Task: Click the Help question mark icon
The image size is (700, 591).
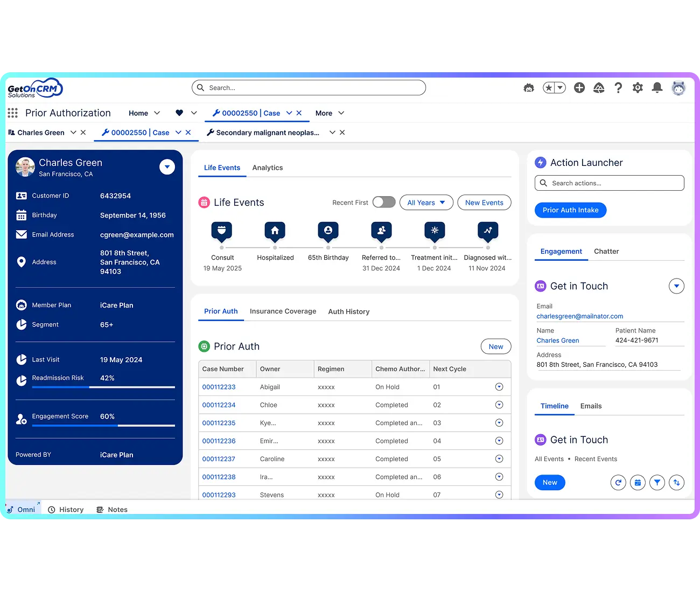Action: [x=618, y=87]
